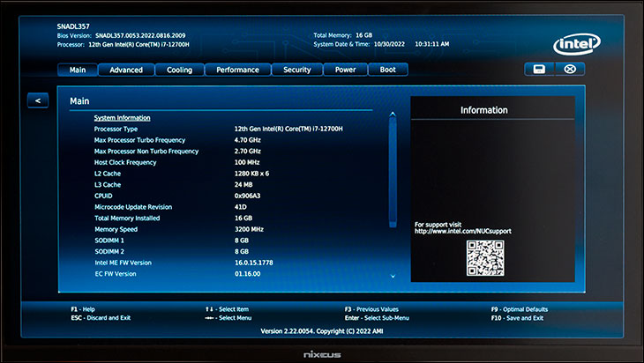The width and height of the screenshot is (644, 363).
Task: Click the Bios Version string in header
Action: 140,36
